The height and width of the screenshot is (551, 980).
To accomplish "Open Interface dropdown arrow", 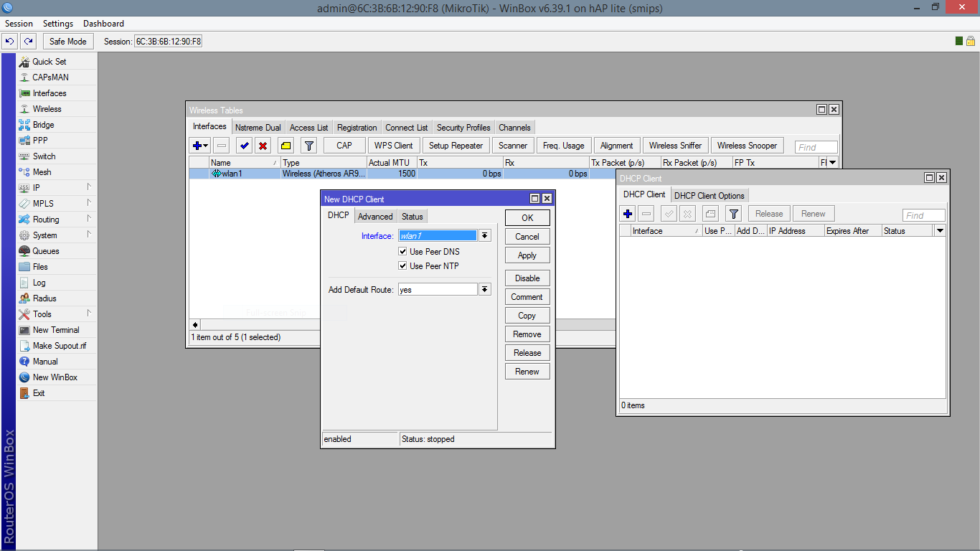I will (485, 235).
